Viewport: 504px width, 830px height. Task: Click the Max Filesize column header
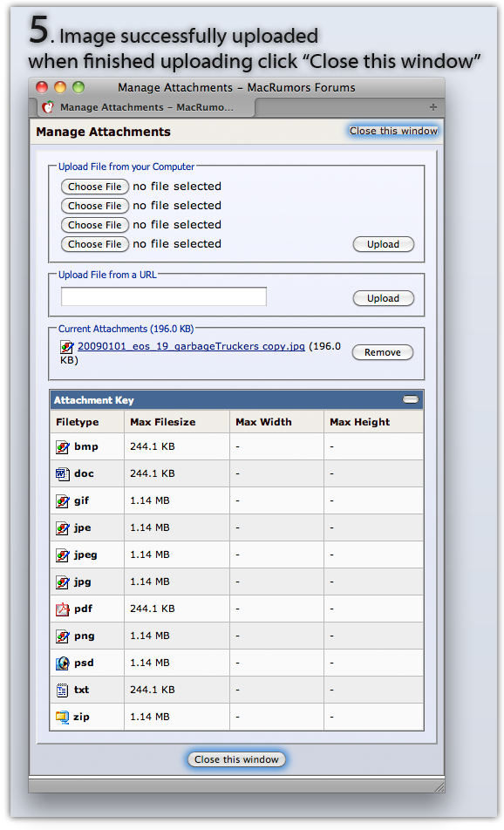point(163,422)
